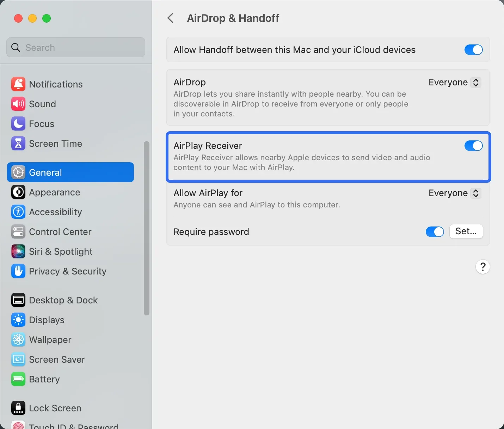This screenshot has width=504, height=429.
Task: Click the Notifications bell icon in sidebar
Action: [x=18, y=84]
